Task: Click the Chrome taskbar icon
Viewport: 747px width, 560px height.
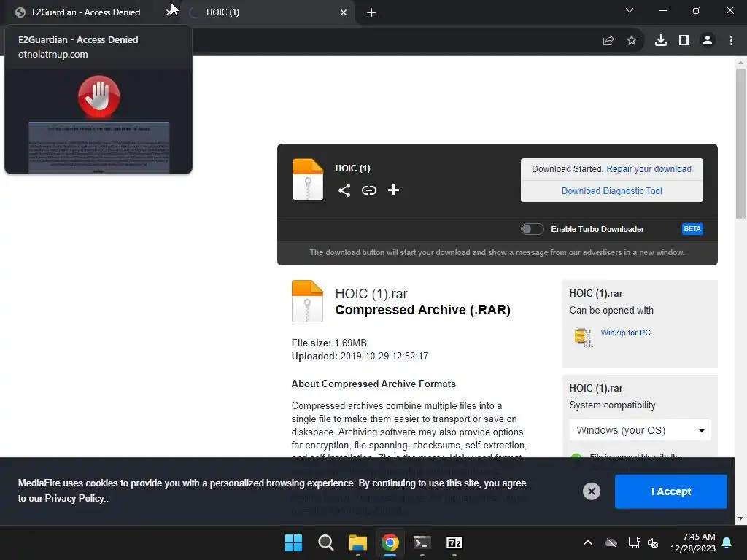Action: (390, 542)
